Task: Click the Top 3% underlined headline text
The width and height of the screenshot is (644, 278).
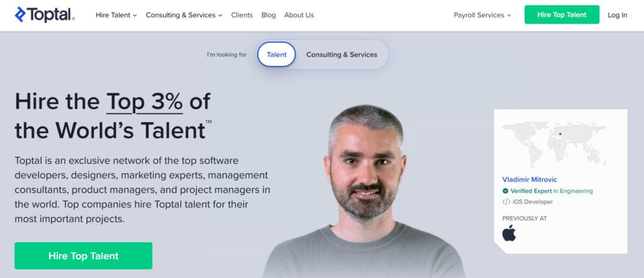Action: (x=145, y=101)
